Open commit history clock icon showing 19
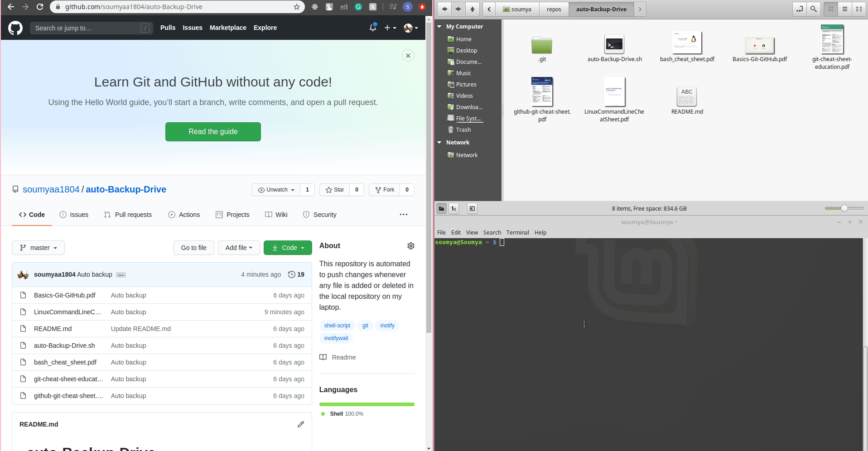The image size is (868, 451). click(296, 274)
